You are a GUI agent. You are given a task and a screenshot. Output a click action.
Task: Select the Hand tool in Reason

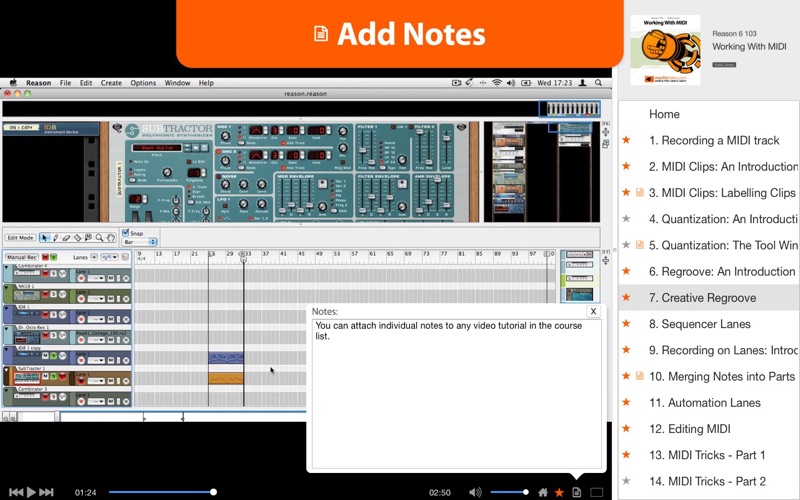pos(111,238)
